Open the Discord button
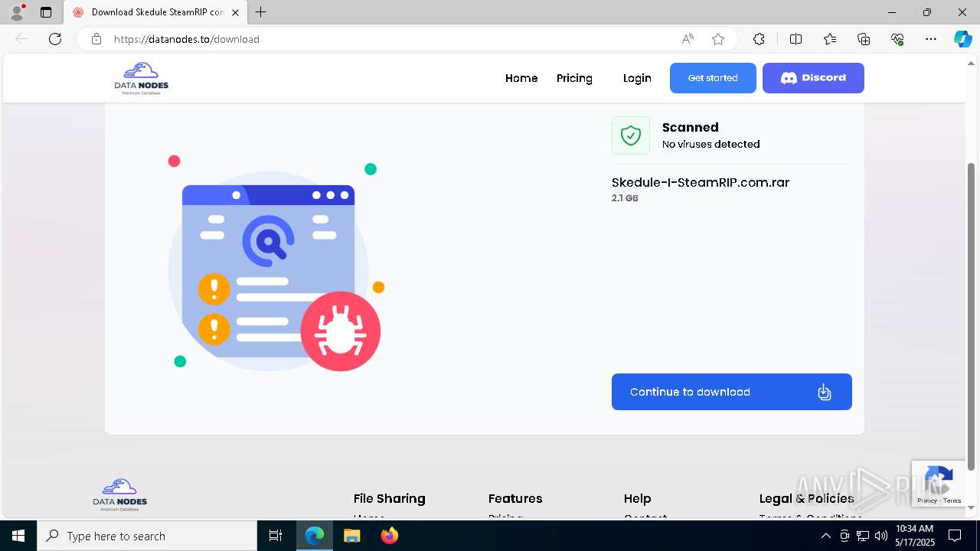This screenshot has height=551, width=980. coord(813,78)
